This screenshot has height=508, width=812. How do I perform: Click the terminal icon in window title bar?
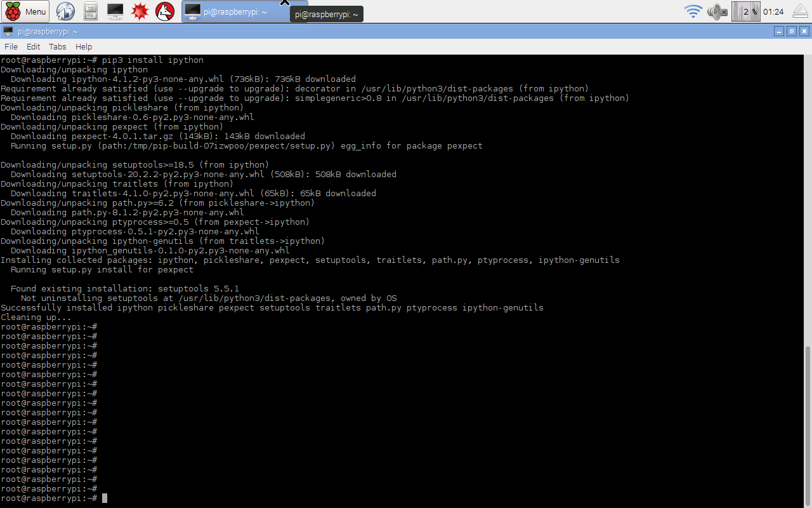[8, 31]
